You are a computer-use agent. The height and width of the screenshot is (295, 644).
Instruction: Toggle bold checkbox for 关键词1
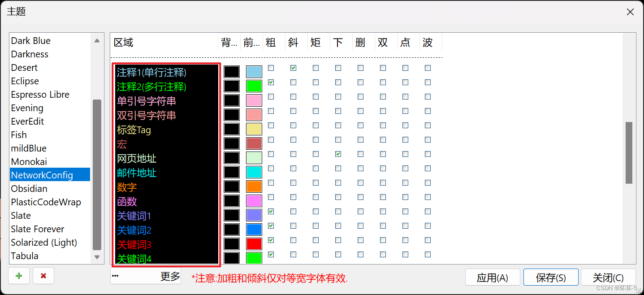[271, 211]
